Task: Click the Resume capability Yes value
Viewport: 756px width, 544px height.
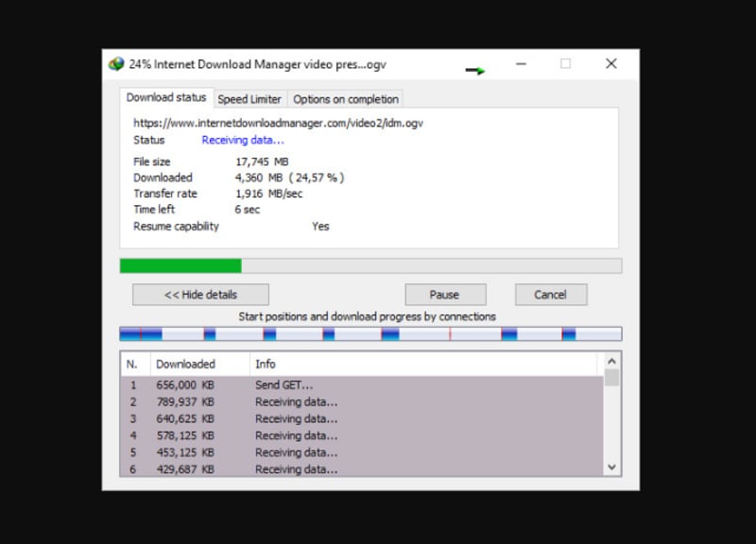Action: point(320,227)
